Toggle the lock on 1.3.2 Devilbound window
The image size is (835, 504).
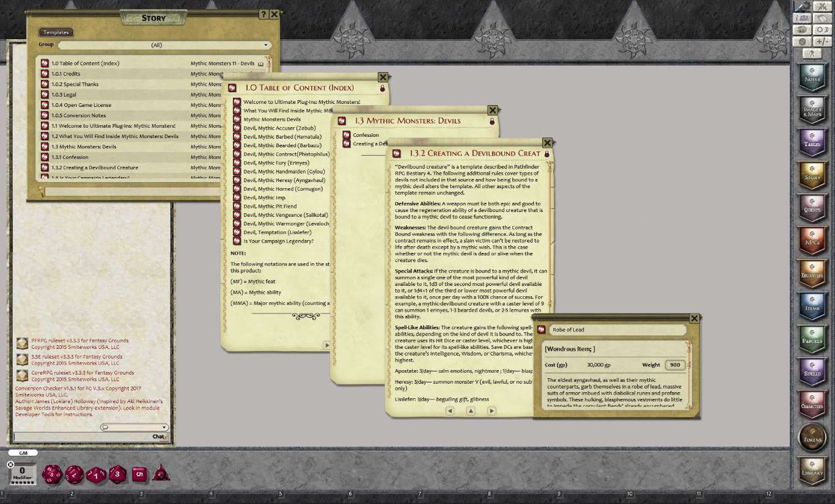[x=546, y=153]
